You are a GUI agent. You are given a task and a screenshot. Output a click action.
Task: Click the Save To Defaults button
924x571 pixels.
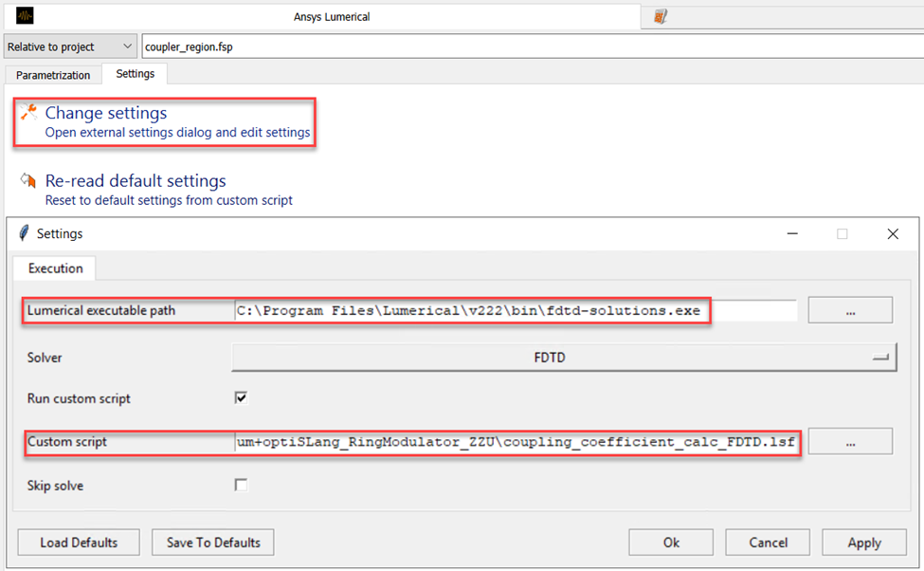coord(213,543)
